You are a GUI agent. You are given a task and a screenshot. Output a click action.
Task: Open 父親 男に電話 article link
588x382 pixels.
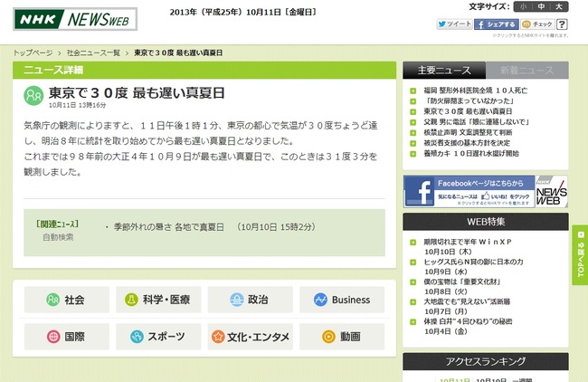point(476,122)
